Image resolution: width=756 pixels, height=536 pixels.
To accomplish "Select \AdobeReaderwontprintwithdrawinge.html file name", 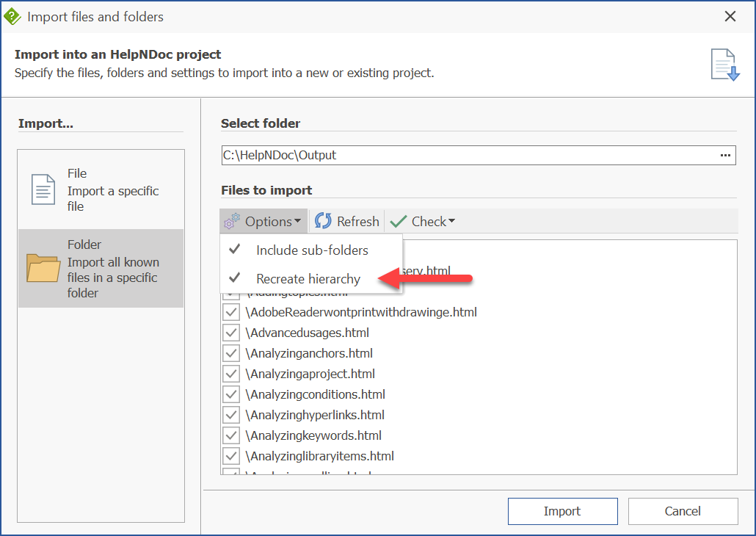I will coord(361,312).
